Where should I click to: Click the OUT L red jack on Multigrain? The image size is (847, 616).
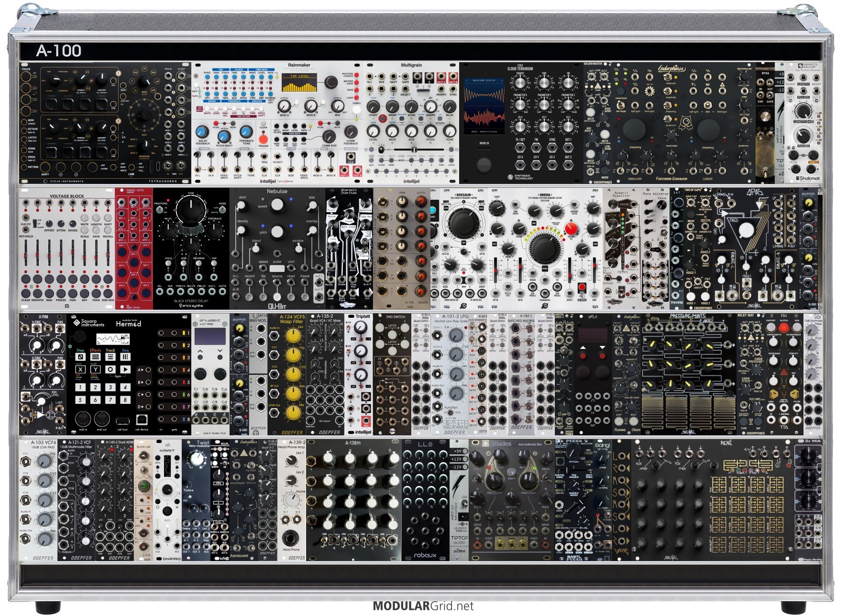(441, 77)
